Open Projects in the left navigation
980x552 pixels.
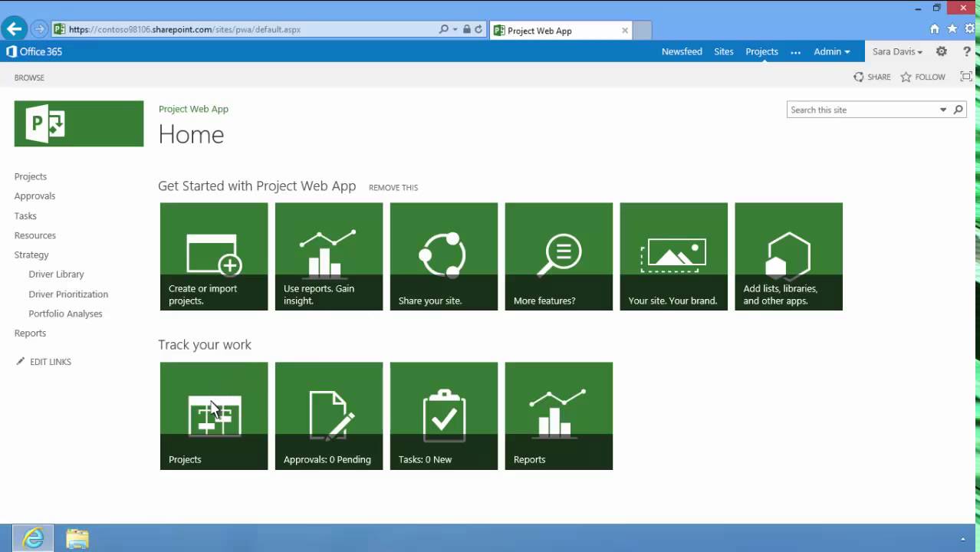pos(31,176)
